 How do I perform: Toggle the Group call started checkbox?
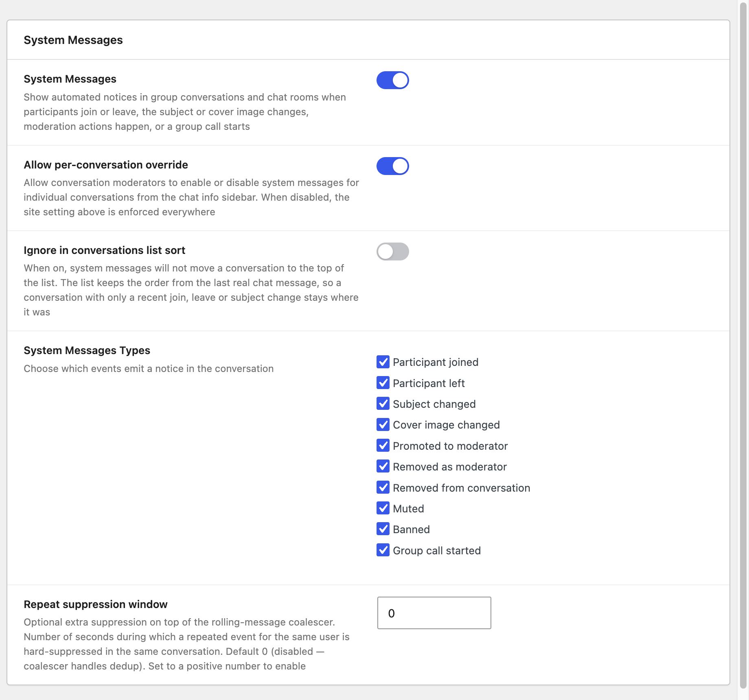point(383,550)
